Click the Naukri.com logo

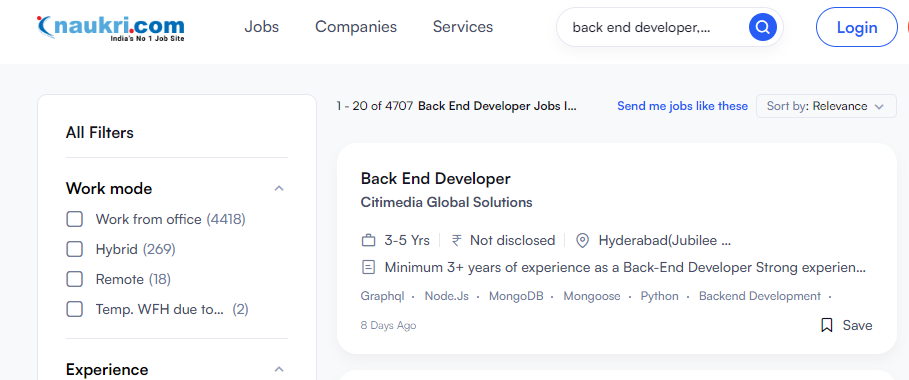(x=110, y=27)
